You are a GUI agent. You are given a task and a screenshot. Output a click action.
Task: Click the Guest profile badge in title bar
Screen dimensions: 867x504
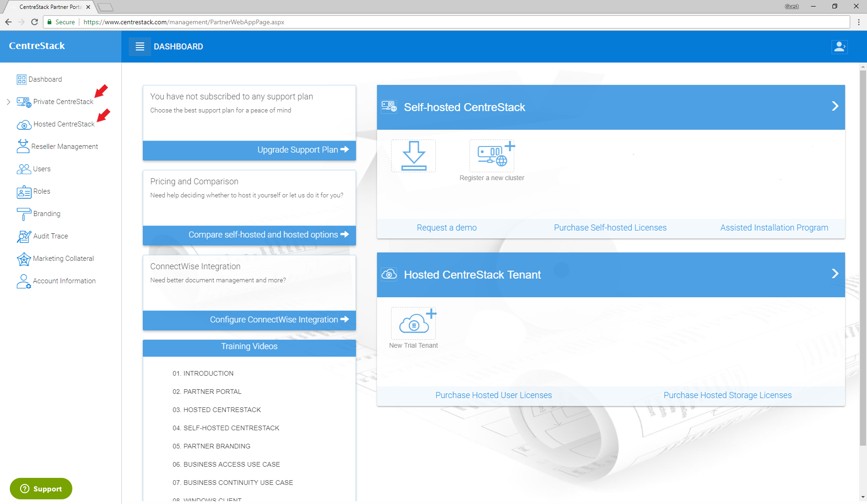tap(792, 7)
